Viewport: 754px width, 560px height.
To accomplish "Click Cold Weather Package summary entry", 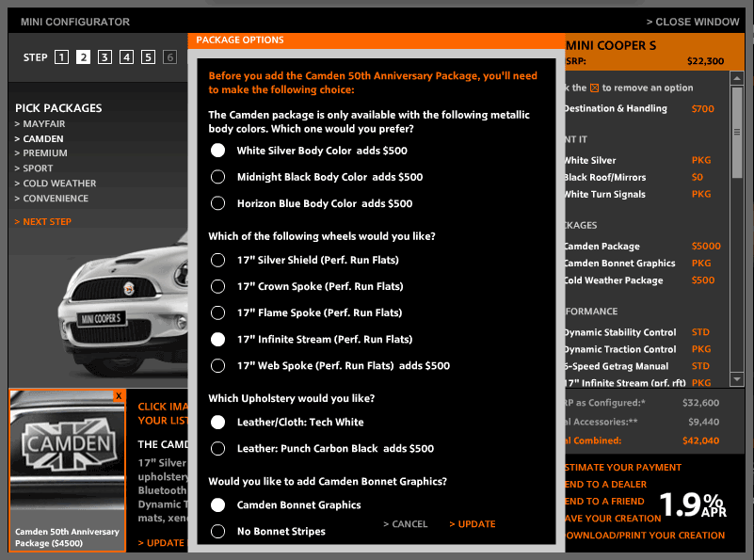I will coord(640,280).
